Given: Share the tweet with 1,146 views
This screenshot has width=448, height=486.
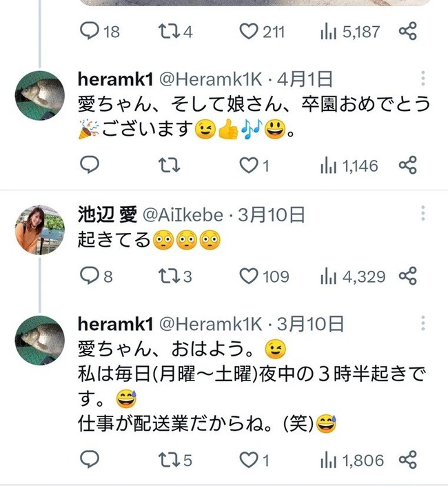Looking at the screenshot, I should click(x=408, y=165).
